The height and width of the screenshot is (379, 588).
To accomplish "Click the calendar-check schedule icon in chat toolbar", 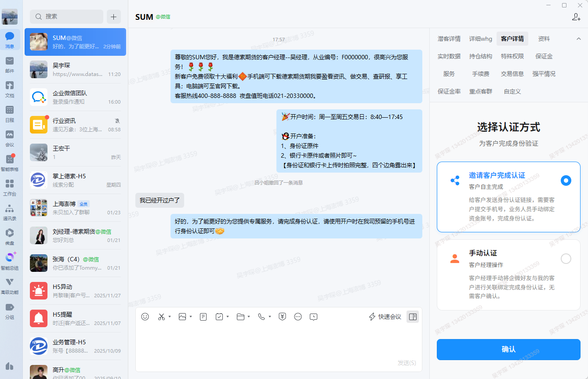I will pos(219,317).
